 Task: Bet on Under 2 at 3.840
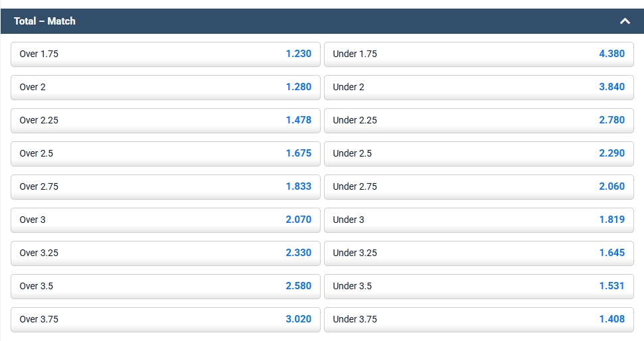[479, 87]
